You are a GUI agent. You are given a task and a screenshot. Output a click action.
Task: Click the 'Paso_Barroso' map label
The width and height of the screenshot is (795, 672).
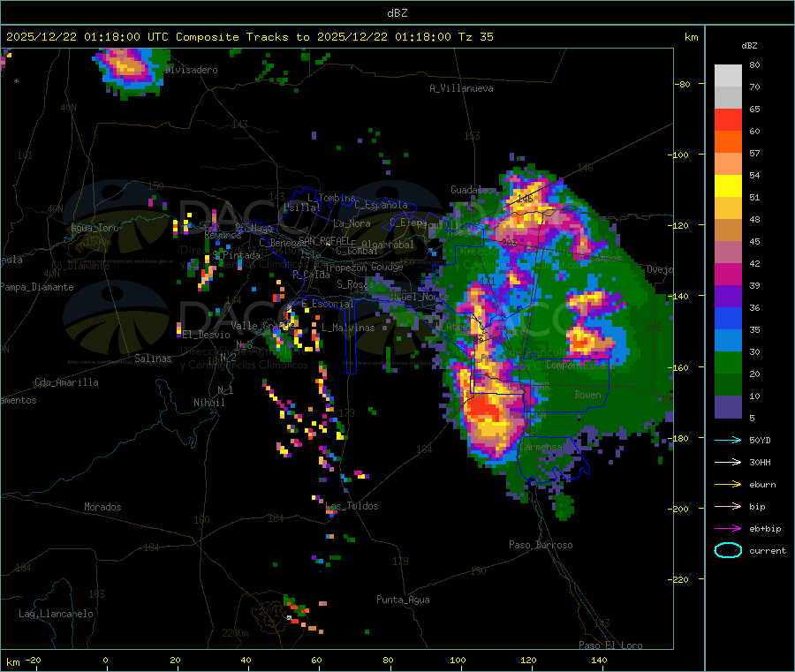(541, 545)
